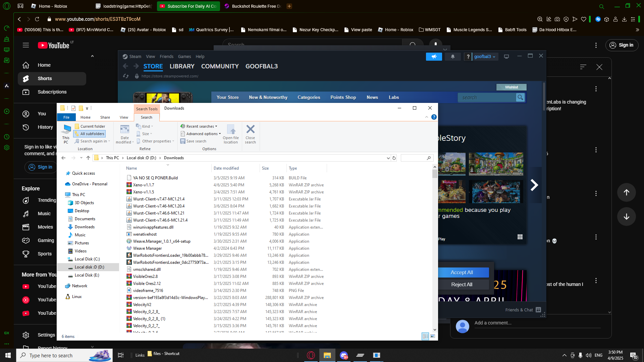Image resolution: width=644 pixels, height=362 pixels.
Task: Click the YouTube Shorts previous-video up arrow
Action: (626, 192)
